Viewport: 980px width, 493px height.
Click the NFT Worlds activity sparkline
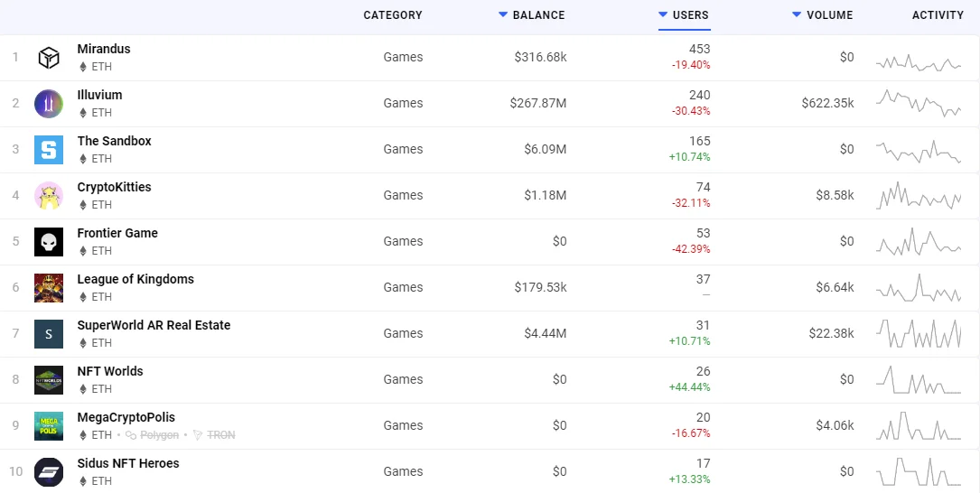tap(918, 380)
